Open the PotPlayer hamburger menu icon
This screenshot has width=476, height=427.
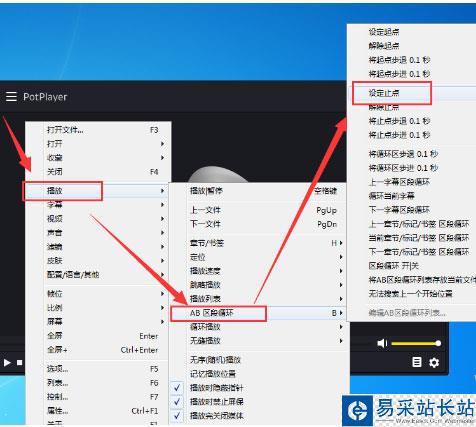pyautogui.click(x=11, y=97)
